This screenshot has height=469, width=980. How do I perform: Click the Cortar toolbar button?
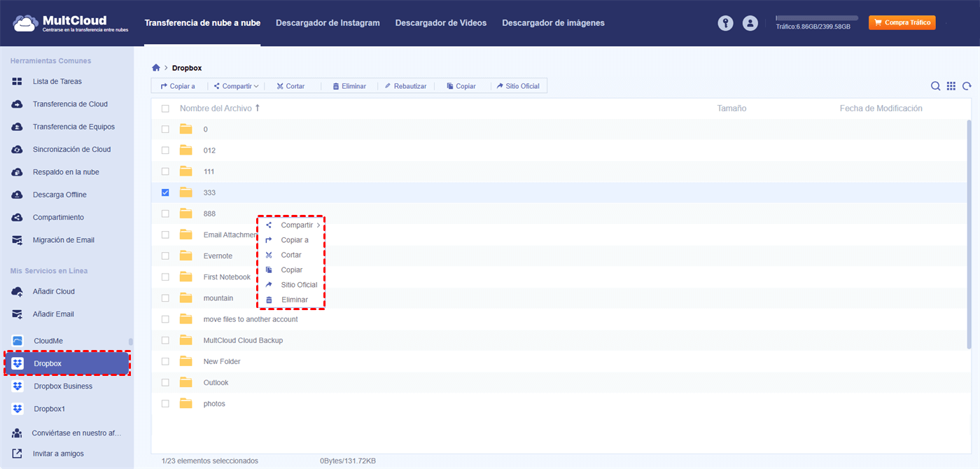pyautogui.click(x=290, y=86)
